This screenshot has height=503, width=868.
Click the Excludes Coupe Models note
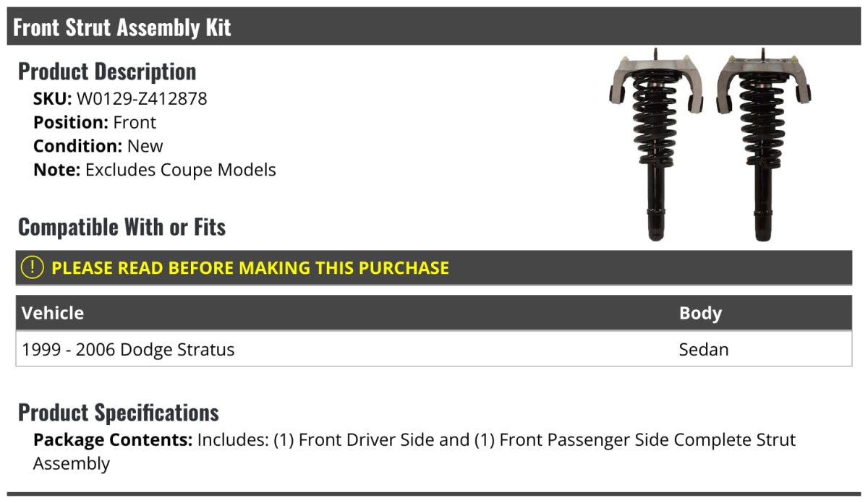tap(180, 170)
